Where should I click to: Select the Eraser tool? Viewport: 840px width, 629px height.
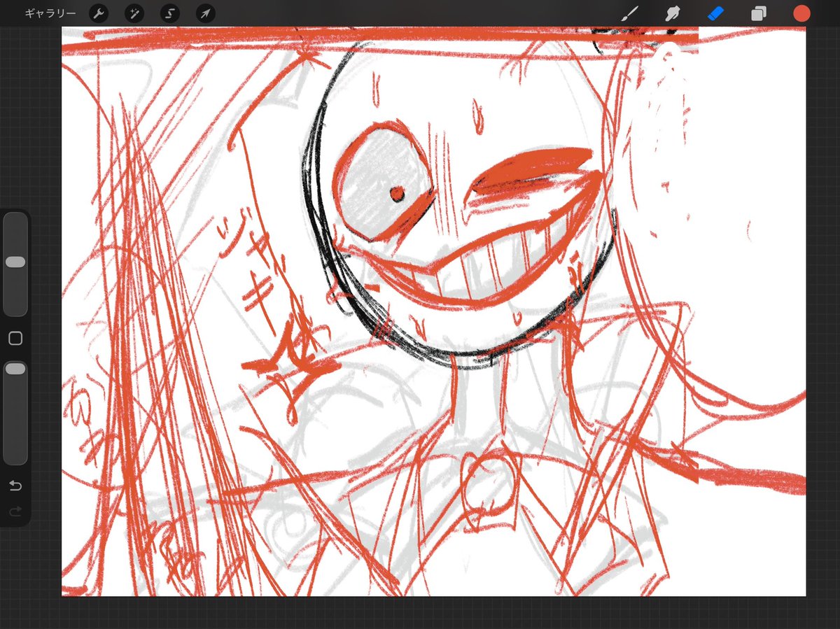point(715,13)
